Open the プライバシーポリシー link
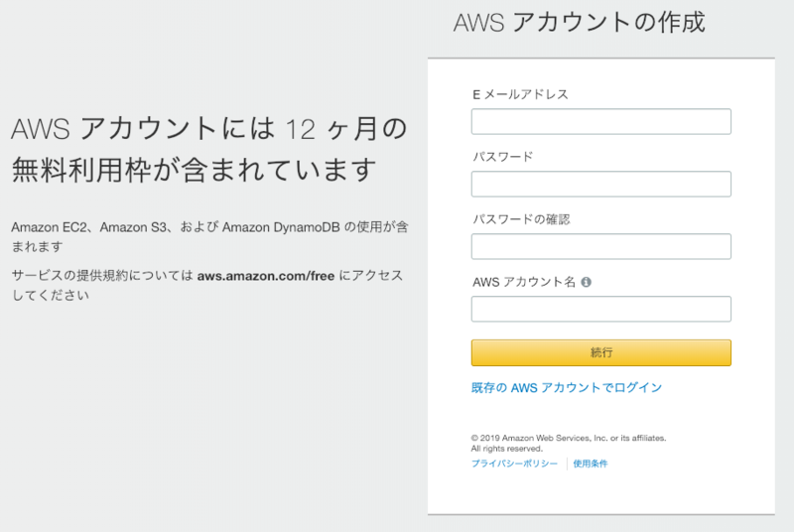Image resolution: width=794 pixels, height=532 pixels. pyautogui.click(x=514, y=464)
